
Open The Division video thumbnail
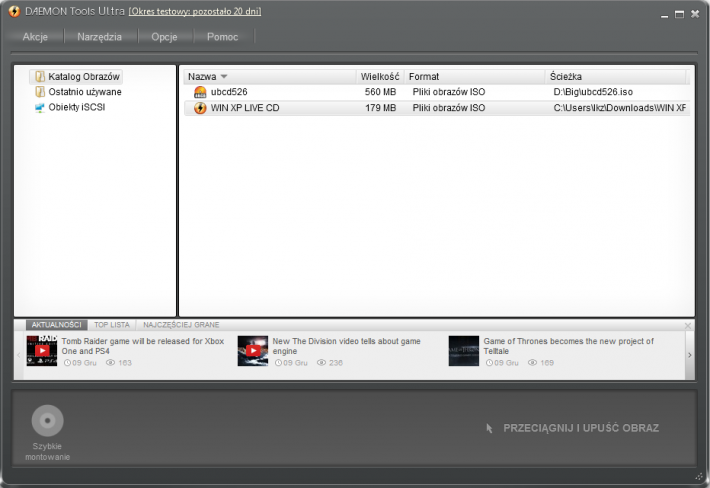(253, 350)
